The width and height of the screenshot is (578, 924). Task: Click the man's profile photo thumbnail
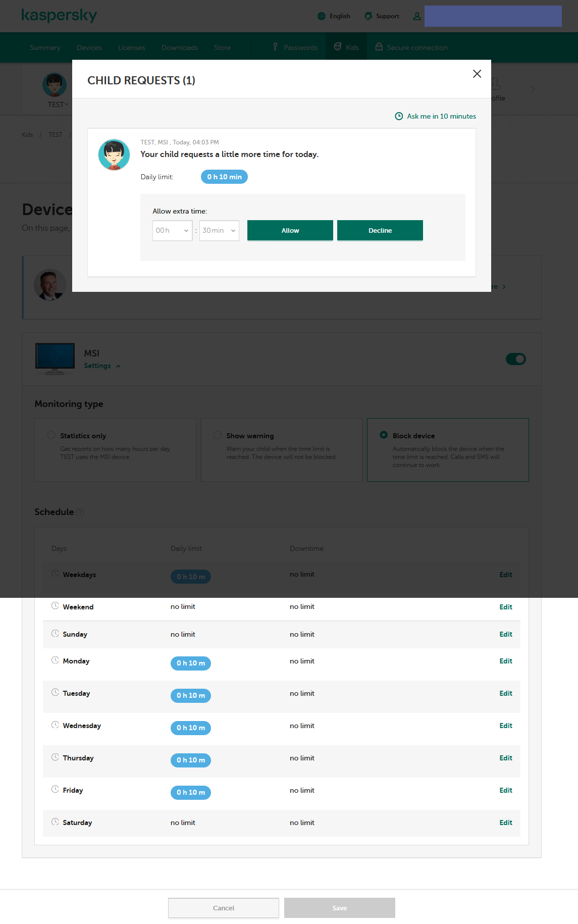point(50,285)
